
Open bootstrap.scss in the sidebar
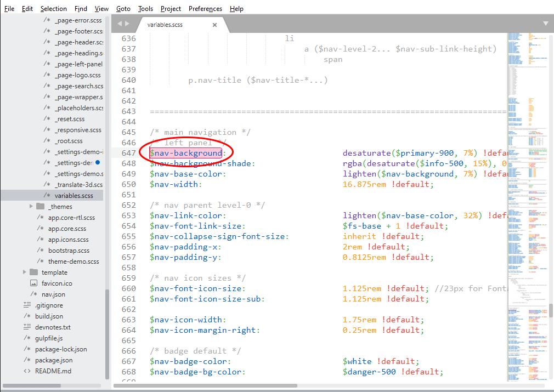tap(69, 251)
